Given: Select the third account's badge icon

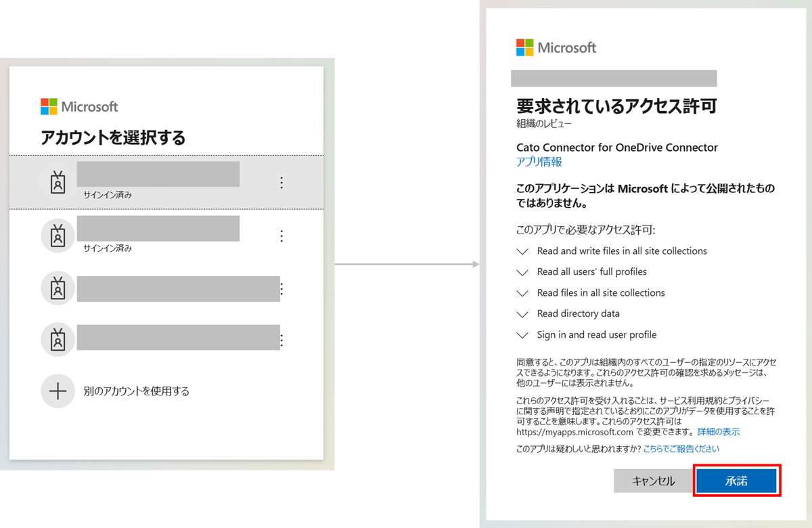Looking at the screenshot, I should [x=58, y=288].
